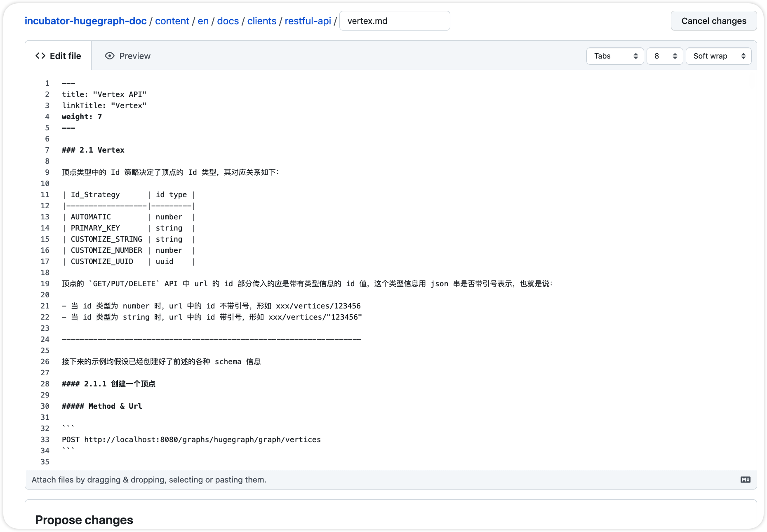This screenshot has width=767, height=532.
Task: Click line number 7 in the editor
Action: (47, 150)
